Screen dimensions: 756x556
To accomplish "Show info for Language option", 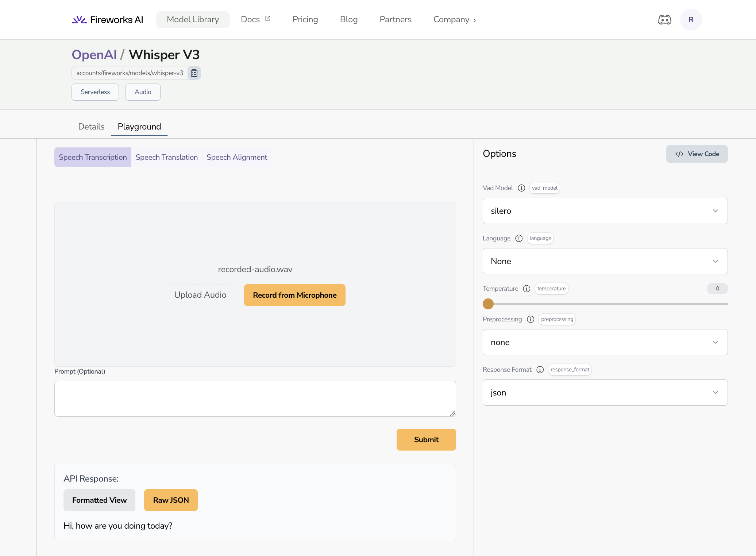I will 519,238.
